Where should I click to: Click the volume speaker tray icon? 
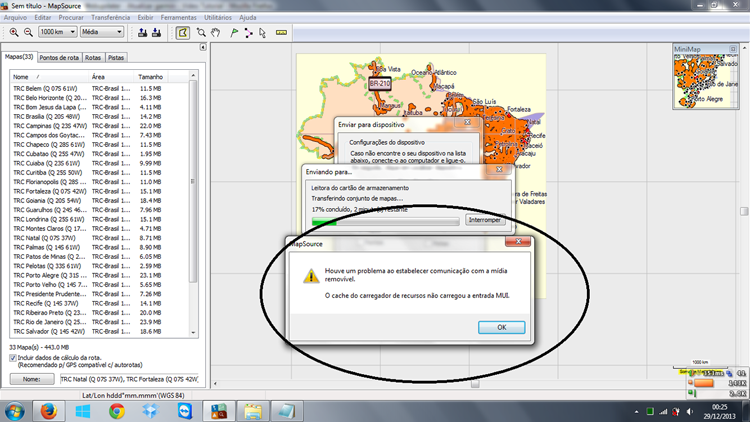(x=690, y=411)
